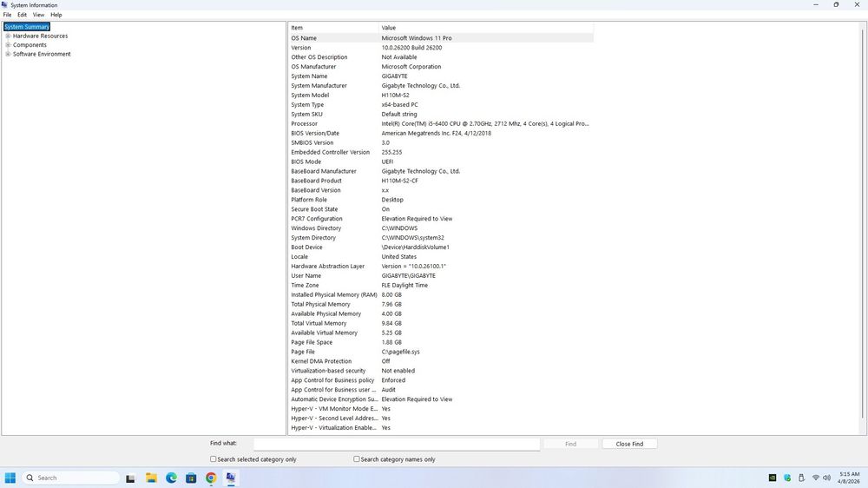Open the Wi-Fi network tray icon
This screenshot has height=488, width=868.
[815, 478]
